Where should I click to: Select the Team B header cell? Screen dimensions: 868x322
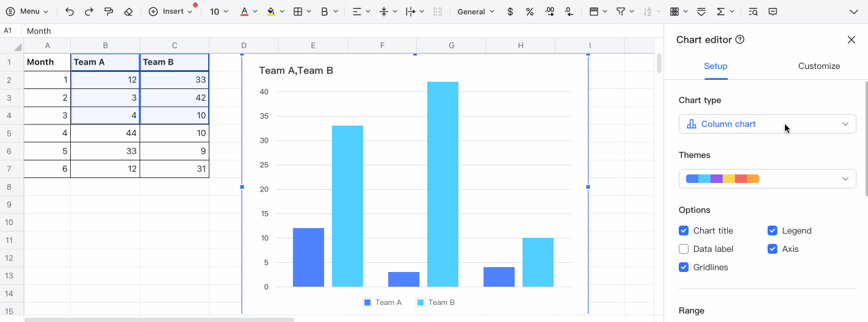tap(175, 62)
